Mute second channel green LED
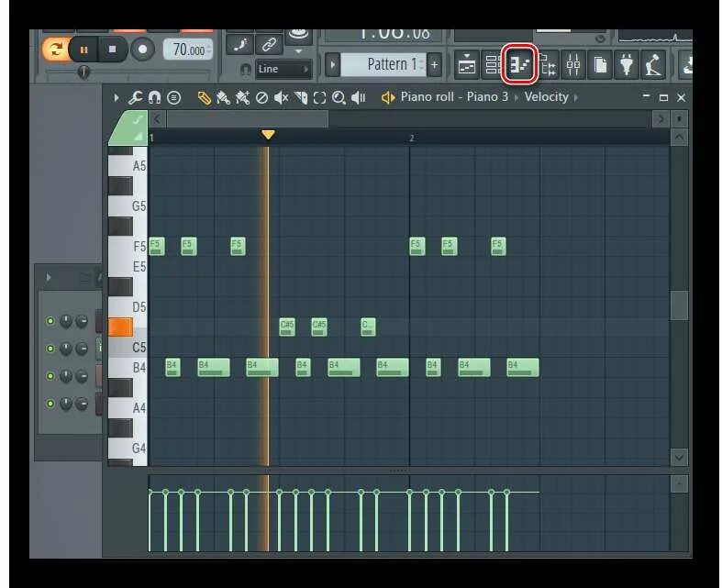722x588 pixels. 50,349
